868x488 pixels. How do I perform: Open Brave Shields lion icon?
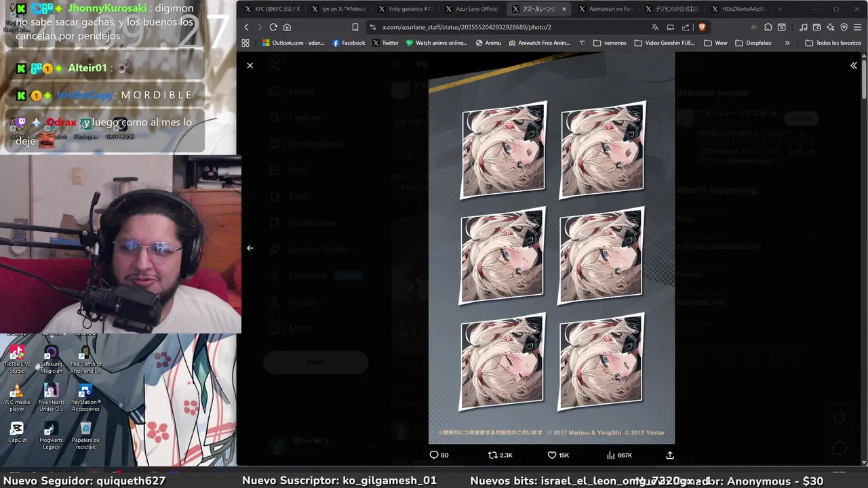tap(702, 27)
